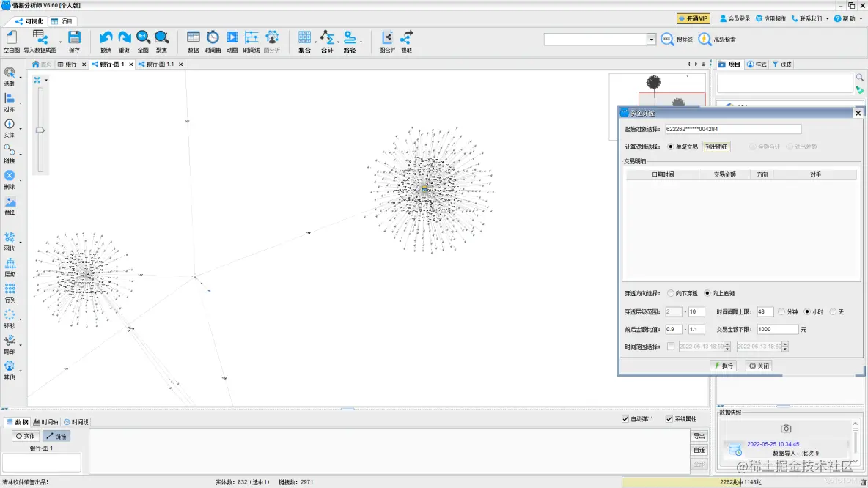Click the export button (导出)
This screenshot has width=868, height=488.
click(699, 436)
